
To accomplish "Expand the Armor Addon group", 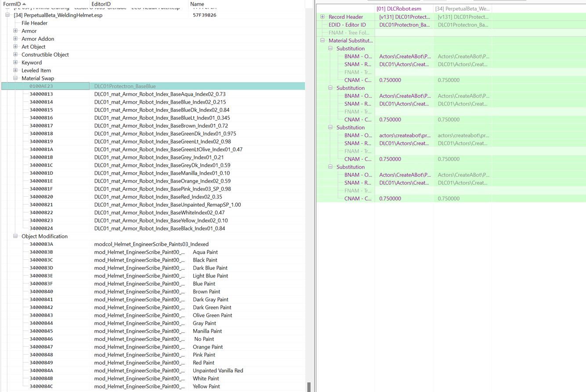I will [15, 39].
